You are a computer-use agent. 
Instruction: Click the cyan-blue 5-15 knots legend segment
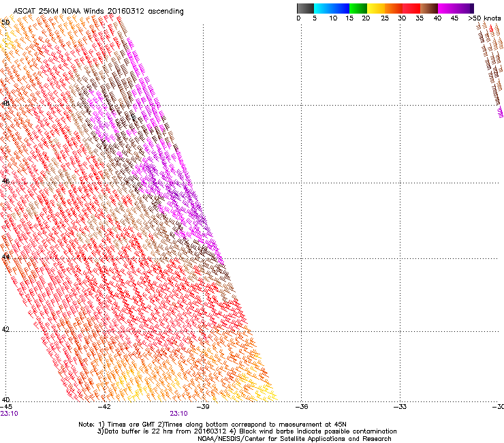coord(332,8)
